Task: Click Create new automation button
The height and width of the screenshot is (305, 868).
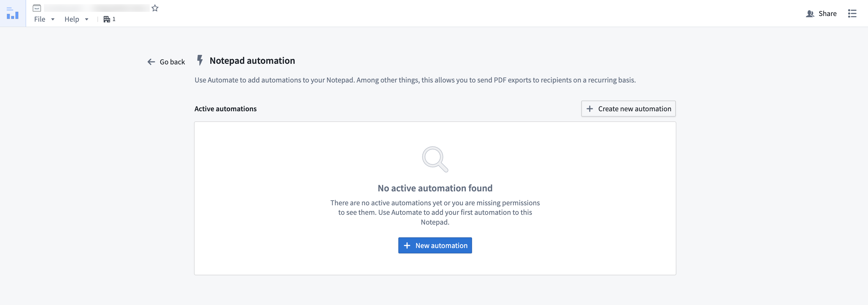Action: pos(629,109)
